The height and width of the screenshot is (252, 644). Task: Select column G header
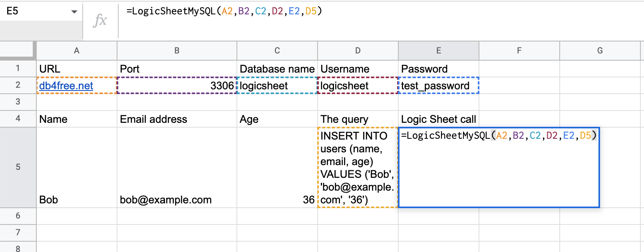pos(600,51)
